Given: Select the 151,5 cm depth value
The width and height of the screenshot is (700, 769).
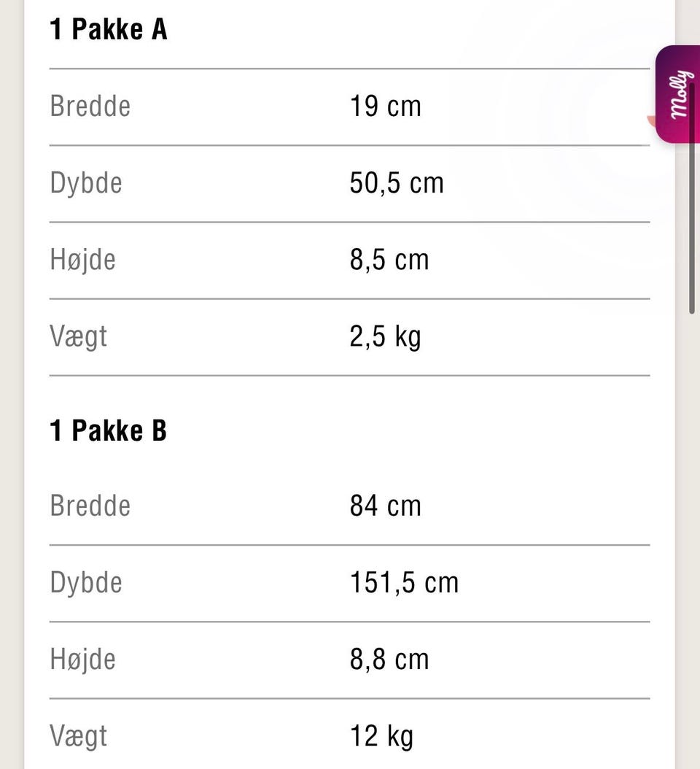Looking at the screenshot, I should click(x=404, y=582).
